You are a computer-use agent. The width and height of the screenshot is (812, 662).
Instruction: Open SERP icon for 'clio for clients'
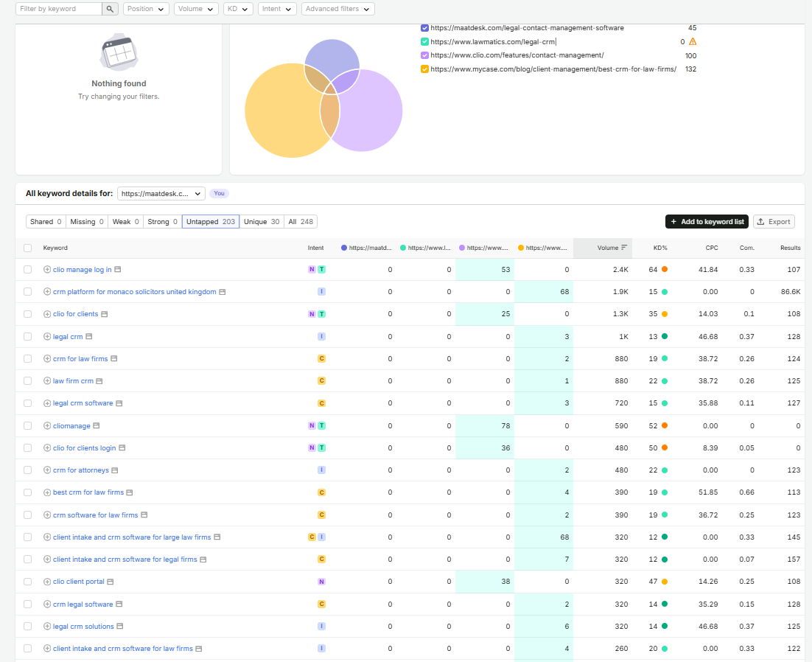tap(104, 314)
